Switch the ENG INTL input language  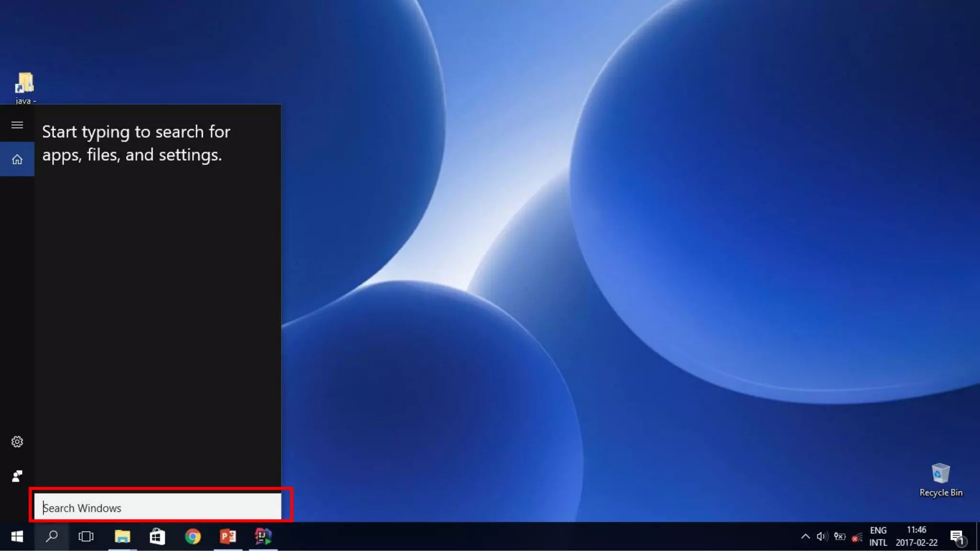coord(878,537)
